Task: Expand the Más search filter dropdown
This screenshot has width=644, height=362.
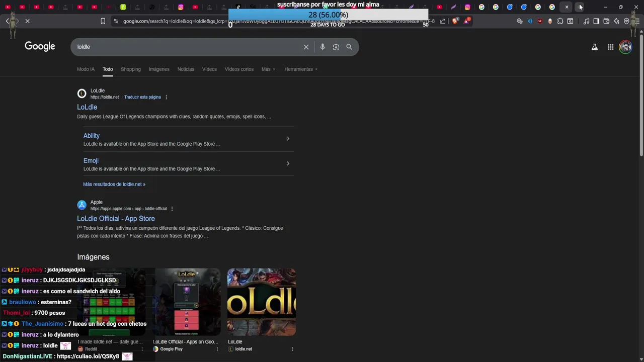Action: point(268,69)
